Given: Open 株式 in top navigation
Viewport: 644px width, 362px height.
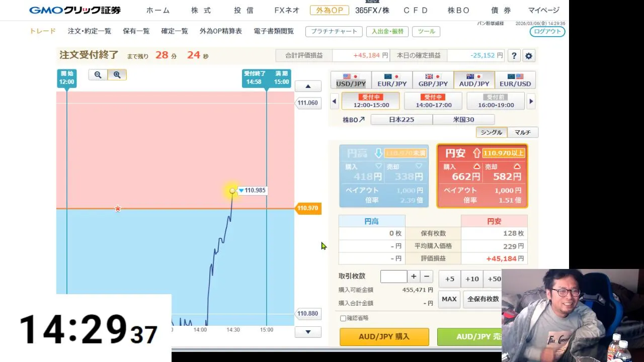Looking at the screenshot, I should coord(201,10).
